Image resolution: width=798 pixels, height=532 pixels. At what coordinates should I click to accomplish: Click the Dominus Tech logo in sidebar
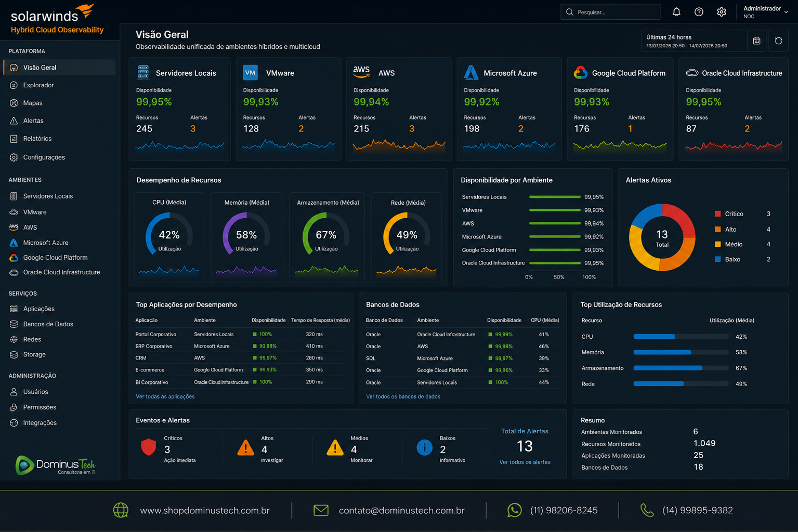(x=56, y=465)
